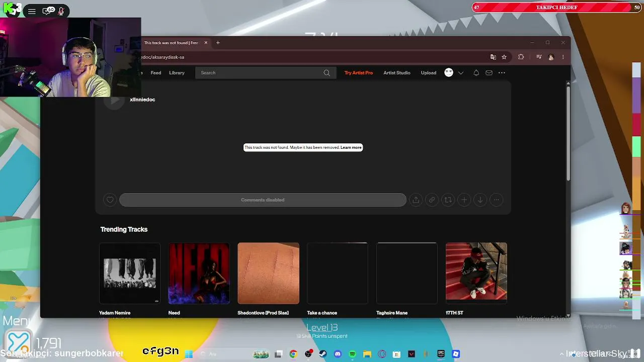Open the Need track artwork

(199, 274)
